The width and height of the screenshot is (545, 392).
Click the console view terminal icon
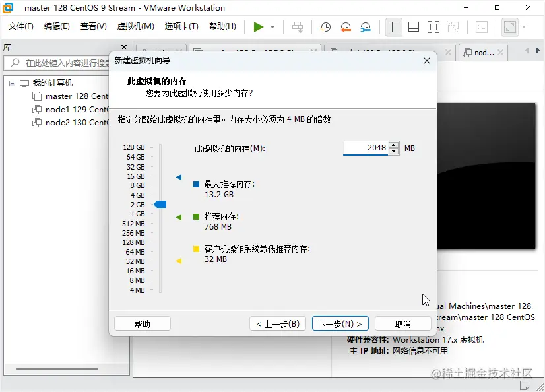[482, 27]
